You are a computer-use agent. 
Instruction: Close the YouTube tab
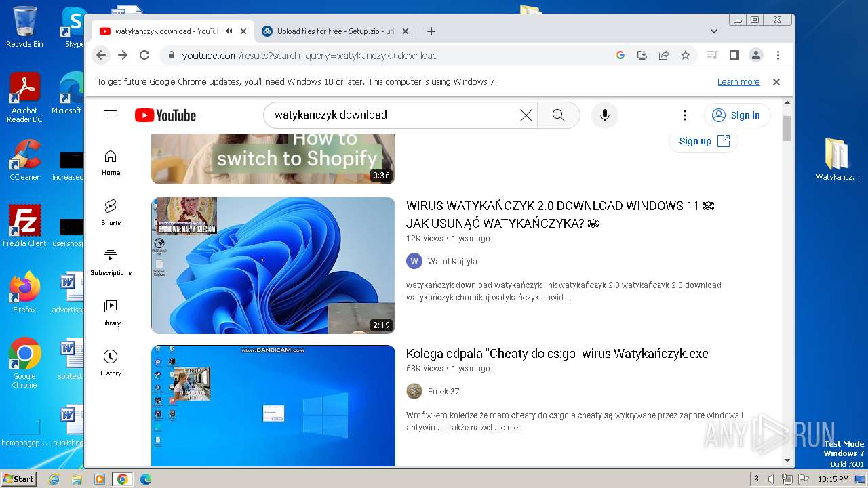[x=243, y=31]
